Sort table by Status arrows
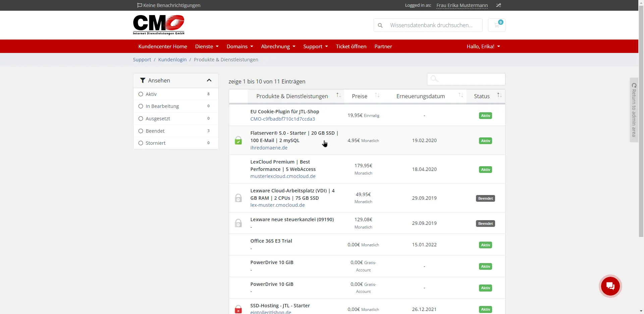Viewport: 644px width, 314px height. [499, 96]
